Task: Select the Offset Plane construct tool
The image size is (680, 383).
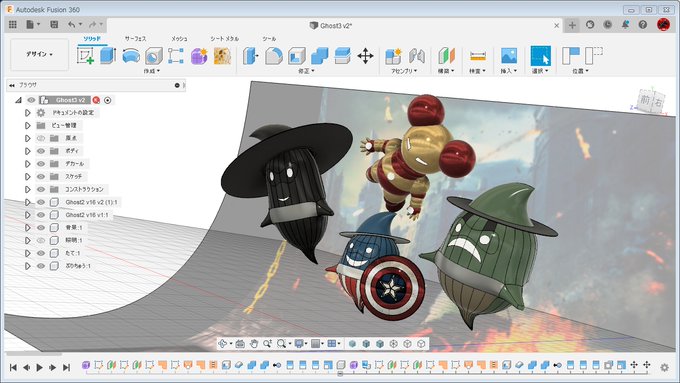Action: [446, 56]
